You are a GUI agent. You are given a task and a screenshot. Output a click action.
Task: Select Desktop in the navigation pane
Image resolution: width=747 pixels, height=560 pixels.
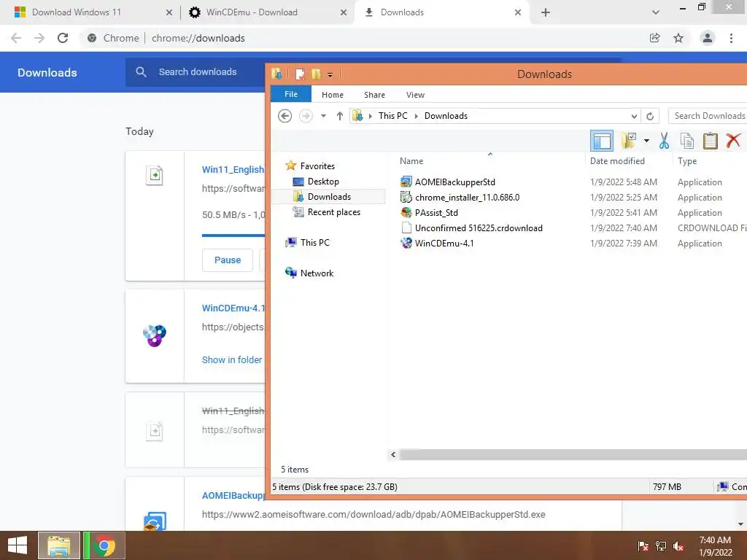point(323,182)
